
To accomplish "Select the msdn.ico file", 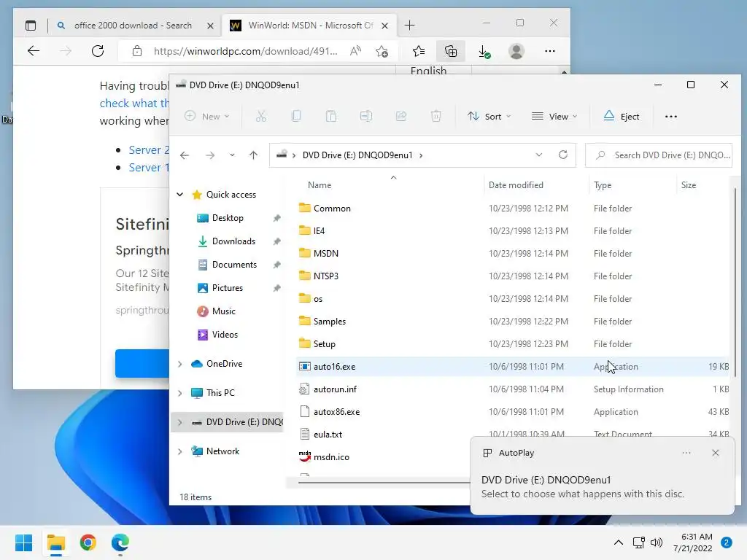I will pyautogui.click(x=331, y=457).
